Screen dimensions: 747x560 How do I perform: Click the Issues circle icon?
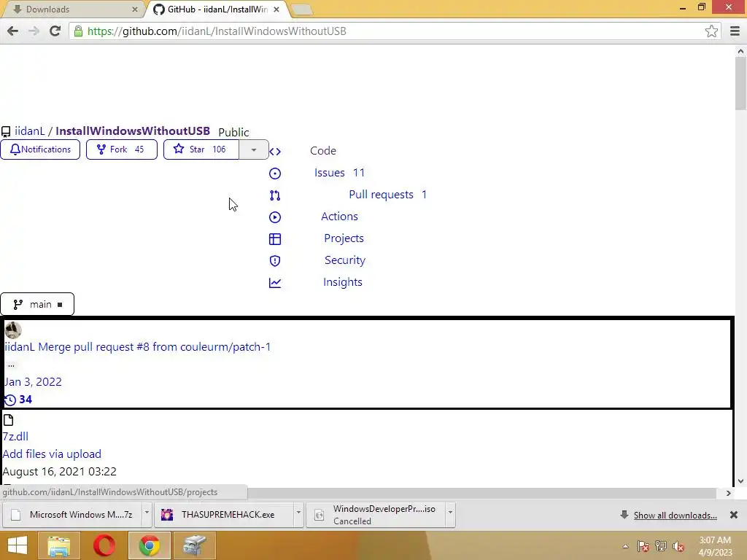pos(275,174)
